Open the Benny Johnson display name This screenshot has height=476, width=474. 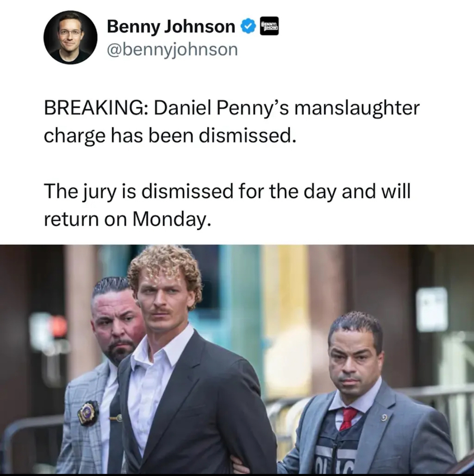point(171,26)
